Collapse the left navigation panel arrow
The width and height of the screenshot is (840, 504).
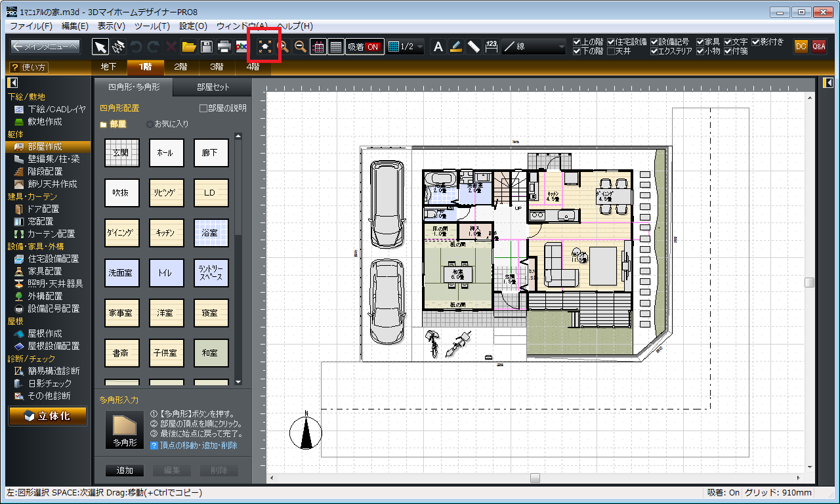[12, 83]
